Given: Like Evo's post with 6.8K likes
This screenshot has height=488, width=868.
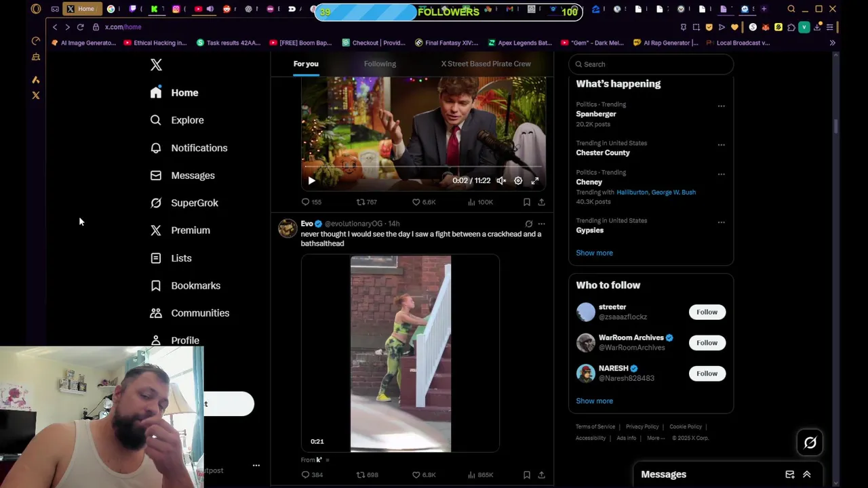Looking at the screenshot, I should 424,475.
